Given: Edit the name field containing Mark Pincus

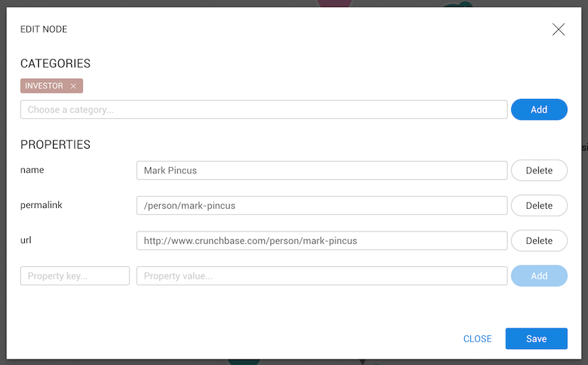Looking at the screenshot, I should click(x=322, y=171).
